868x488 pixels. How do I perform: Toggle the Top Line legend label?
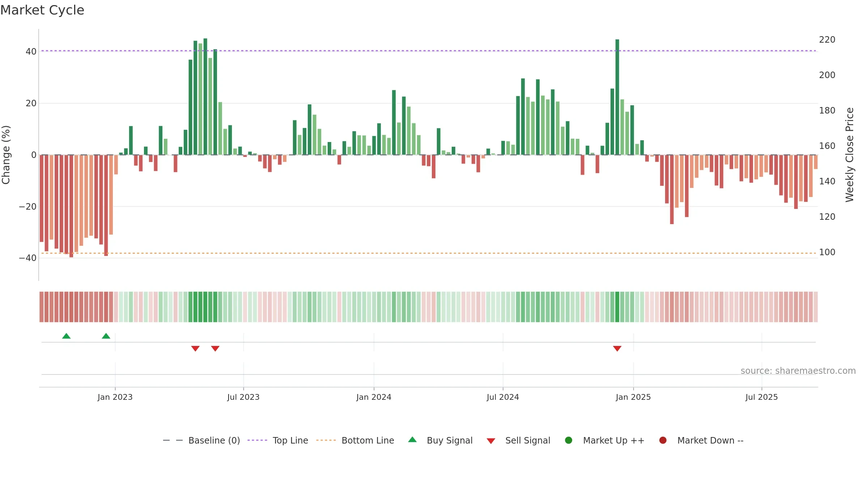(290, 440)
